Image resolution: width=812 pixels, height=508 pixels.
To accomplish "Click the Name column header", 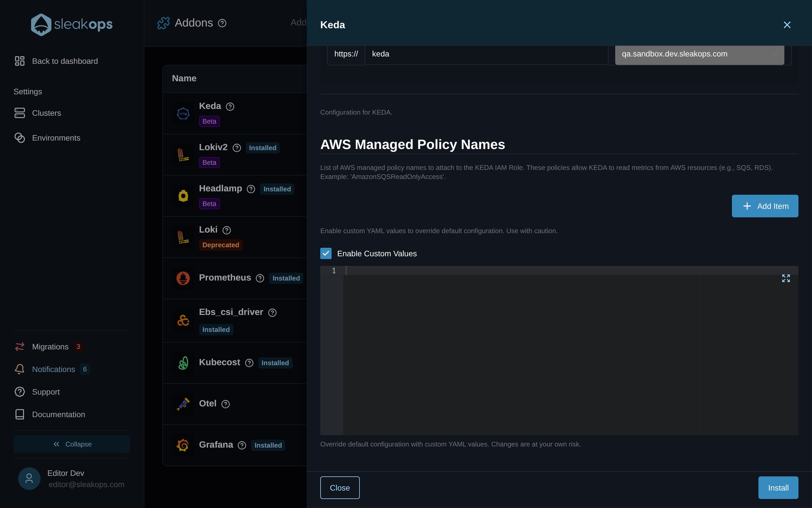I will (x=184, y=78).
